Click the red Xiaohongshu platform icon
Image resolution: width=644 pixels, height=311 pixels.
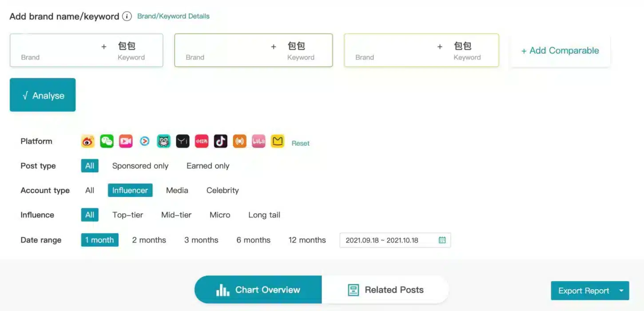tap(202, 141)
